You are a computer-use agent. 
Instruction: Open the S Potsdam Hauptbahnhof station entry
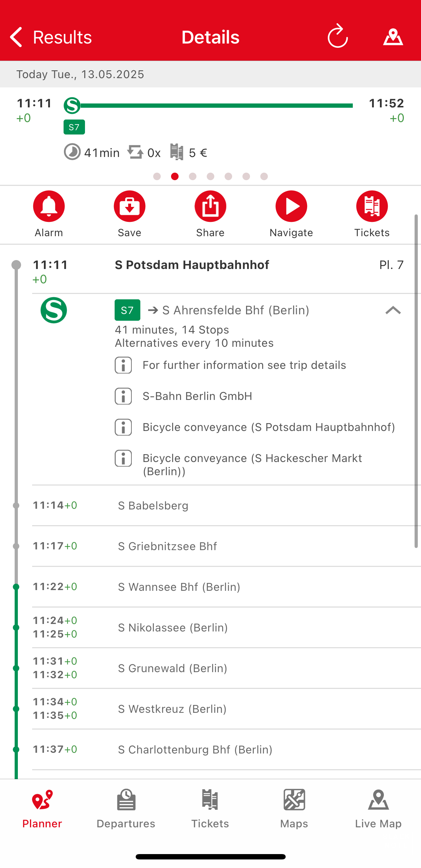coord(192,265)
